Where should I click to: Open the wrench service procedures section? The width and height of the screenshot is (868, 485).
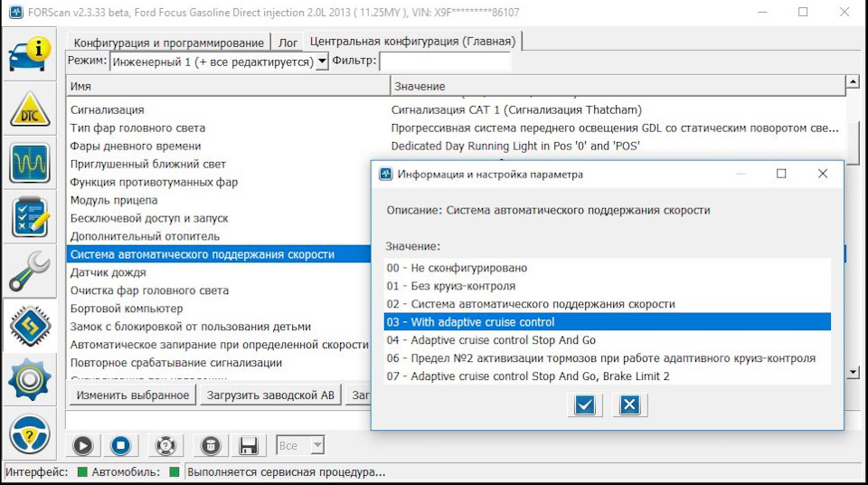(29, 271)
